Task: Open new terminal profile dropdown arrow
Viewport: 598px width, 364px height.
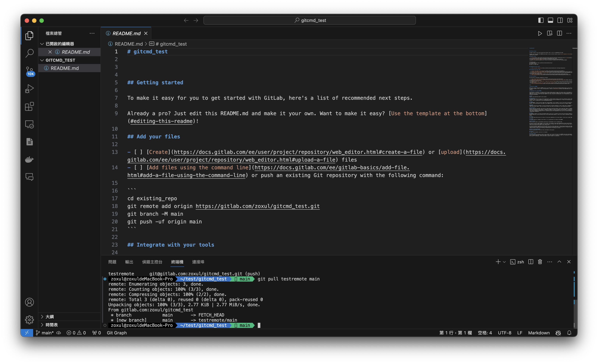Action: pos(504,262)
